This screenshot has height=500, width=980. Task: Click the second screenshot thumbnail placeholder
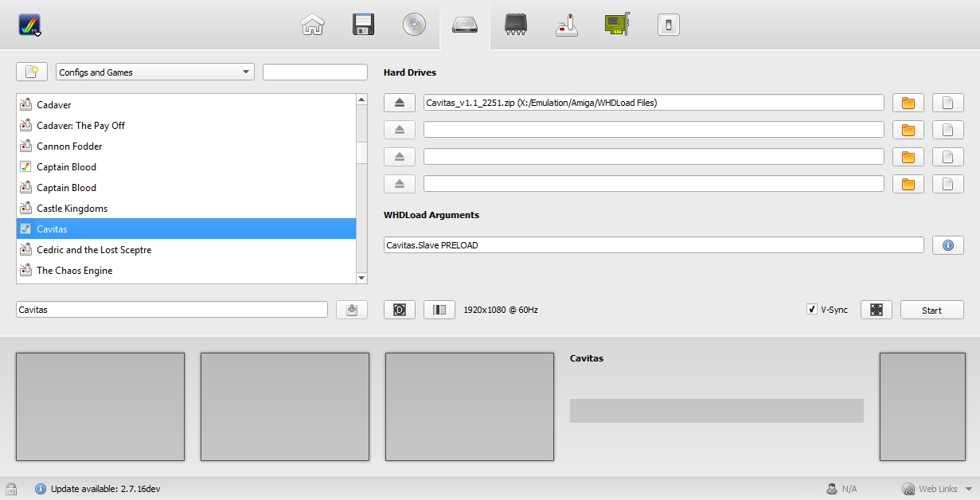[x=285, y=407]
